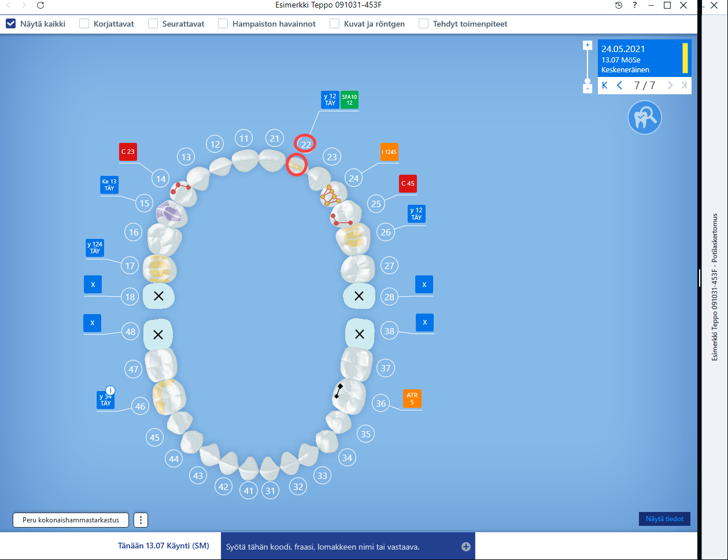Enable the Korjattavat checkbox

[x=84, y=24]
